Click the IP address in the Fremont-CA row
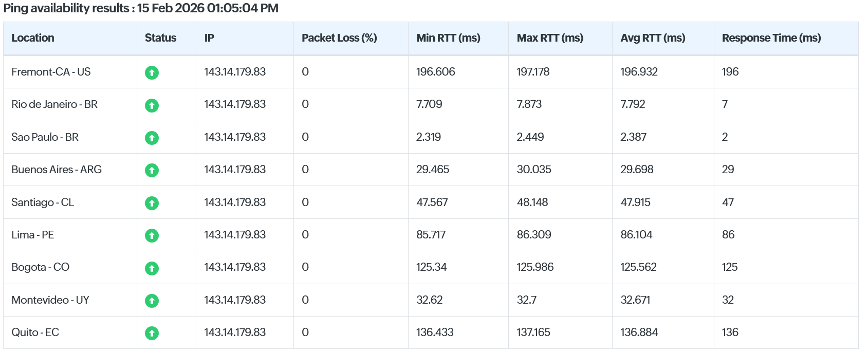This screenshot has height=352, width=868. (235, 72)
